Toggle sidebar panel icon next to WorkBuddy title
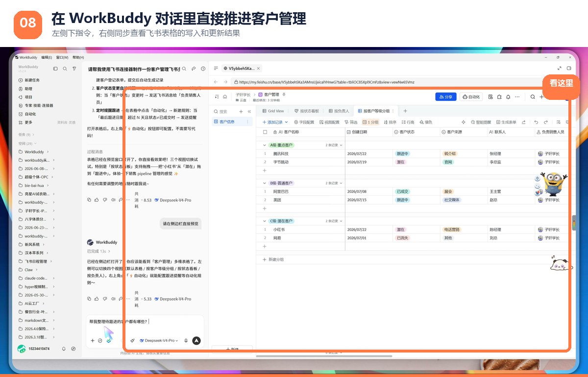Image resolution: width=588 pixels, height=377 pixels. tap(55, 69)
